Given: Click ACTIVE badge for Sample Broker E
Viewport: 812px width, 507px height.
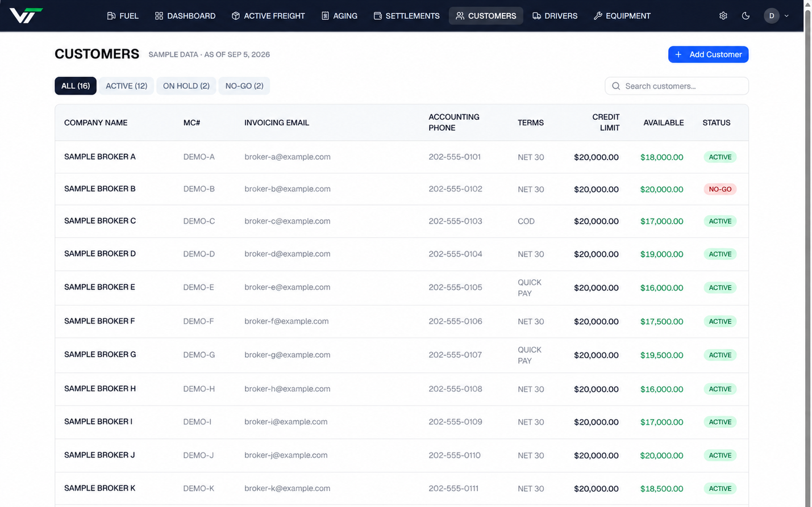Looking at the screenshot, I should coord(720,288).
